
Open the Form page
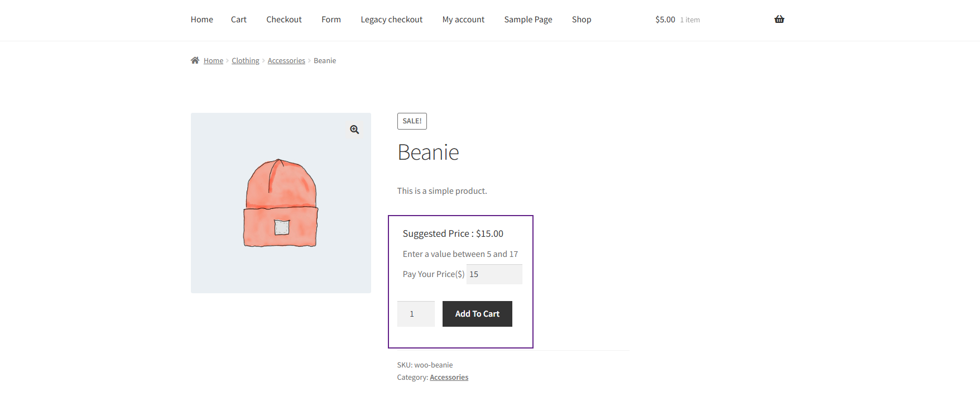coord(331,20)
